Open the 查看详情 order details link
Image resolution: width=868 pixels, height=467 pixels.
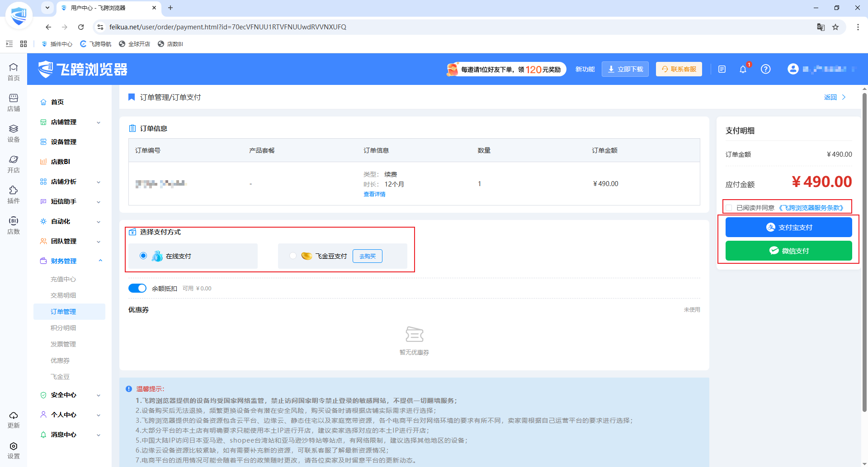coord(374,194)
